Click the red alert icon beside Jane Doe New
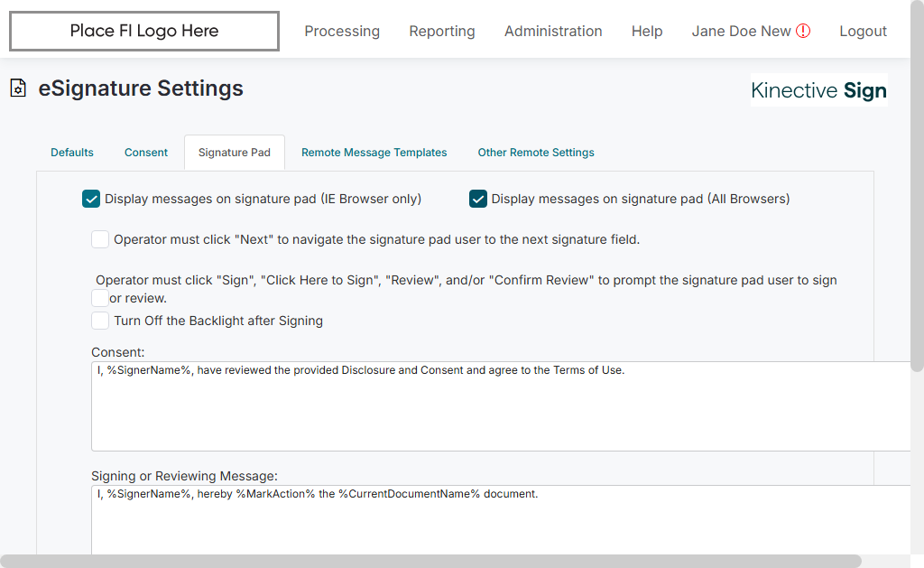The image size is (924, 568). (x=803, y=31)
